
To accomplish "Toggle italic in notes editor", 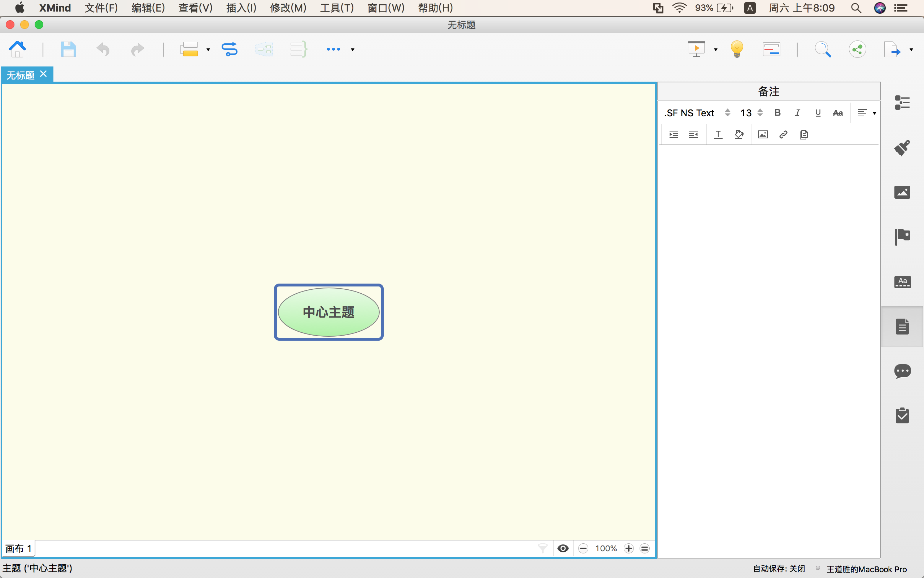I will (x=798, y=113).
